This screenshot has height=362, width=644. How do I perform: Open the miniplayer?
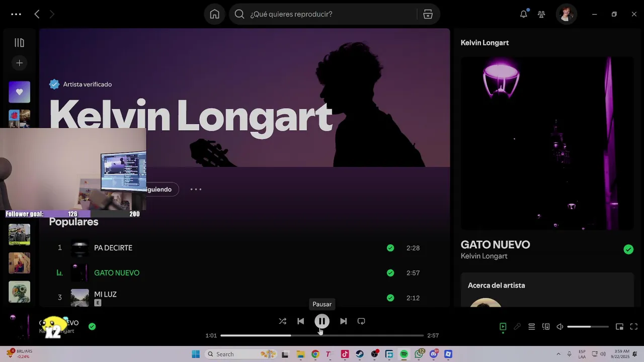pos(620,327)
